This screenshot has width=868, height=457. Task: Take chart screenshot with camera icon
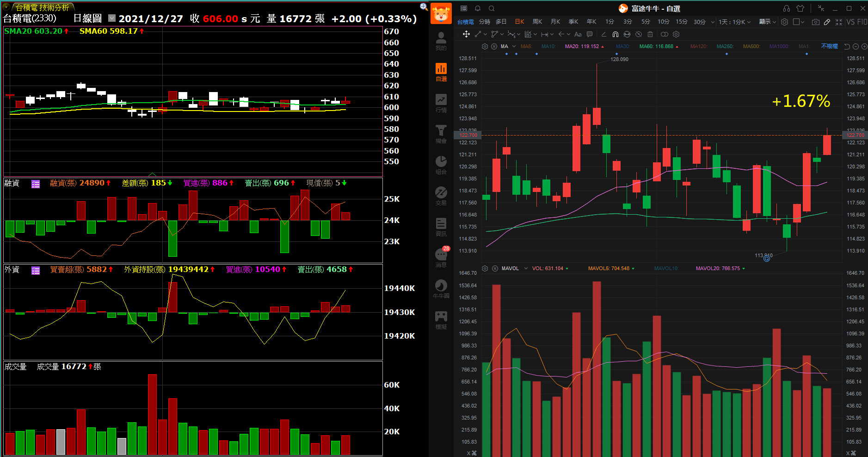(815, 22)
